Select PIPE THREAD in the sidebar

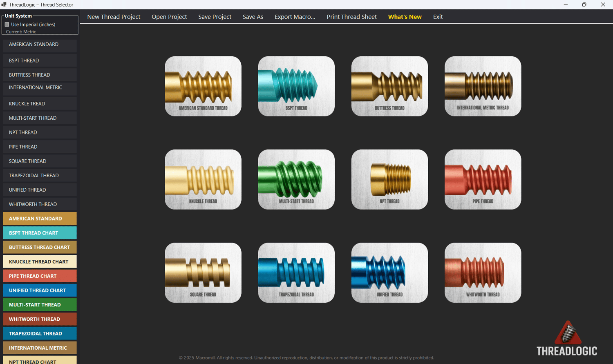click(40, 147)
